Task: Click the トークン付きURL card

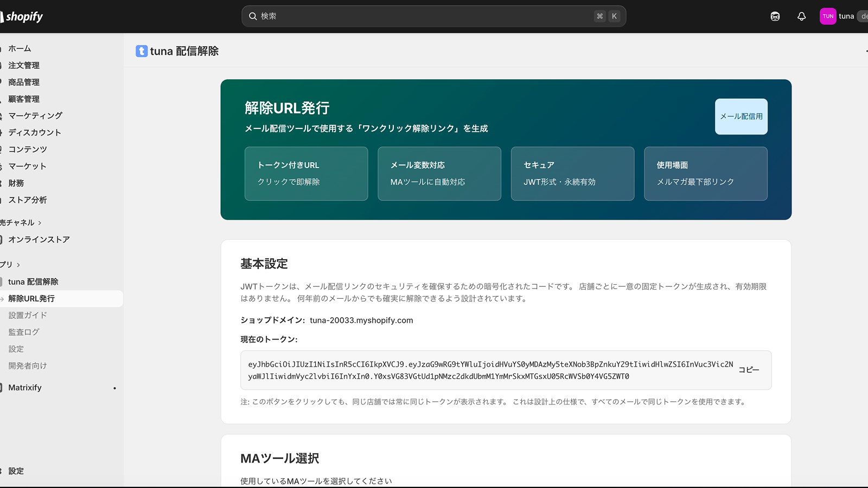Action: click(x=307, y=174)
